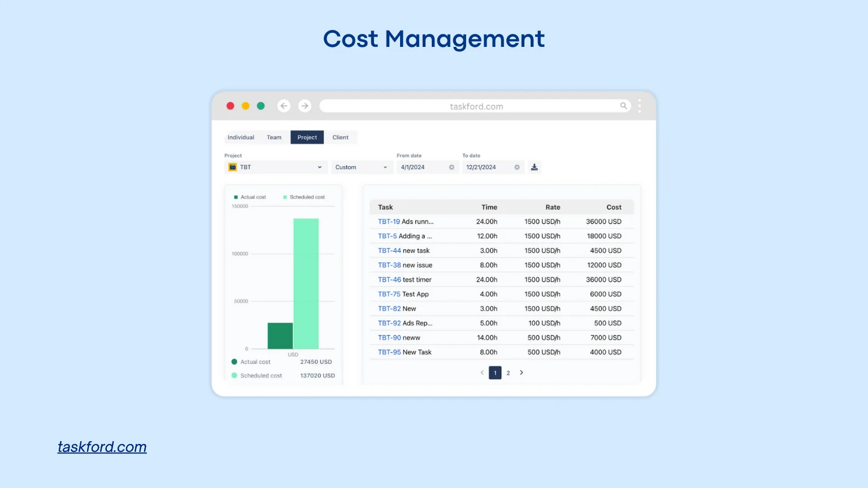Switch to the Team tab
Screen dimensions: 868x488
click(x=274, y=137)
